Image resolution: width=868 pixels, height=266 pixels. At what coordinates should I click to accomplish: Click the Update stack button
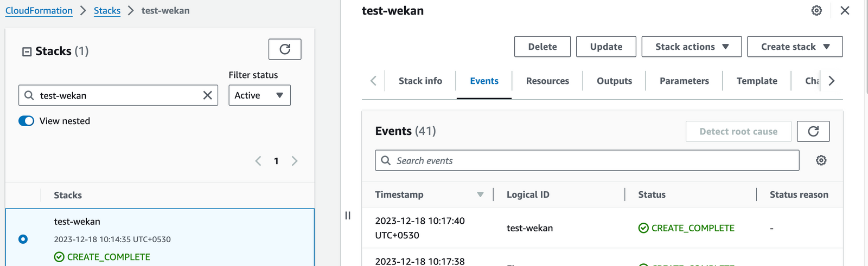[606, 47]
